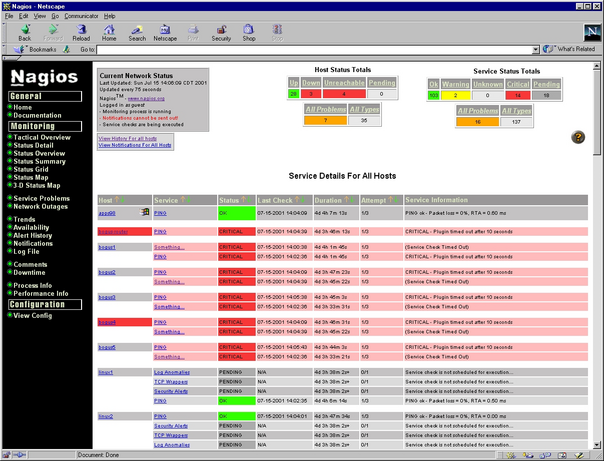Open Log Anomalies service for linux1
The image size is (604, 461).
click(172, 372)
